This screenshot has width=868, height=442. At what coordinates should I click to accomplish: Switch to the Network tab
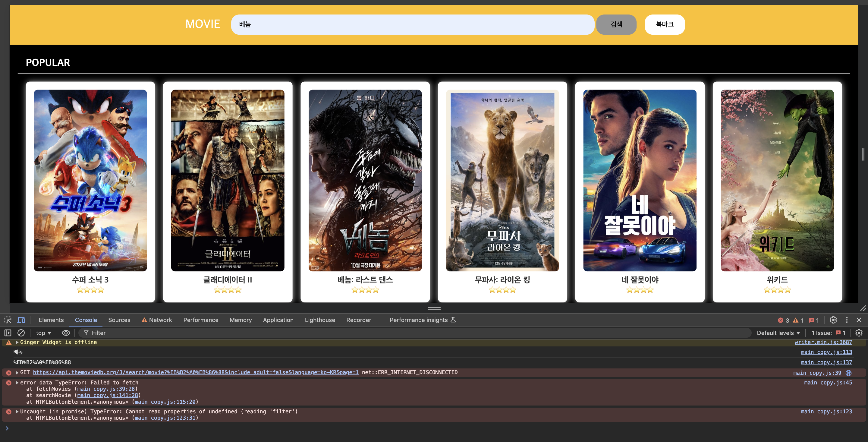(x=160, y=320)
